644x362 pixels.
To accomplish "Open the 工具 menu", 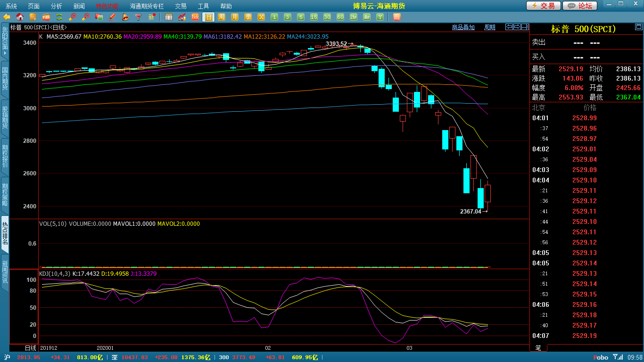I will tap(203, 6).
